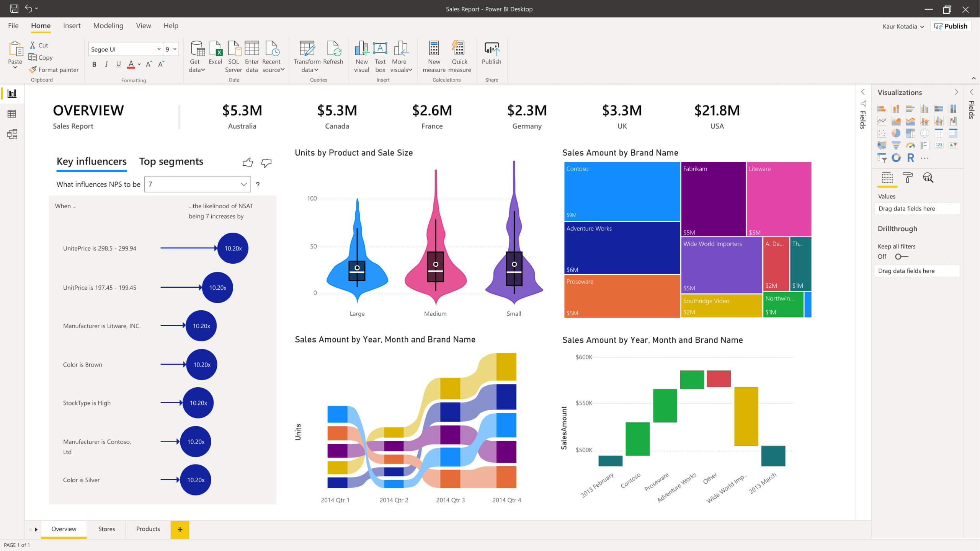The height and width of the screenshot is (551, 980).
Task: Switch to the Products tab
Action: (x=147, y=529)
